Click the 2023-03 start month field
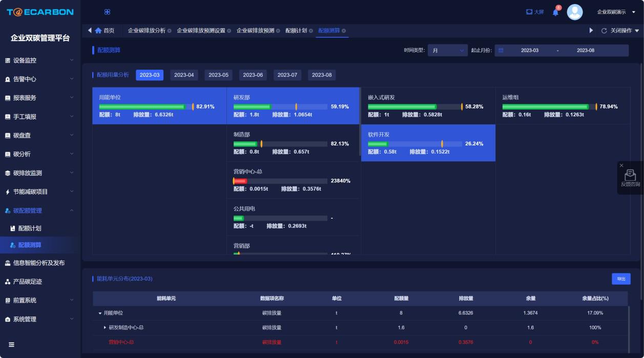The height and width of the screenshot is (358, 644). [x=529, y=50]
